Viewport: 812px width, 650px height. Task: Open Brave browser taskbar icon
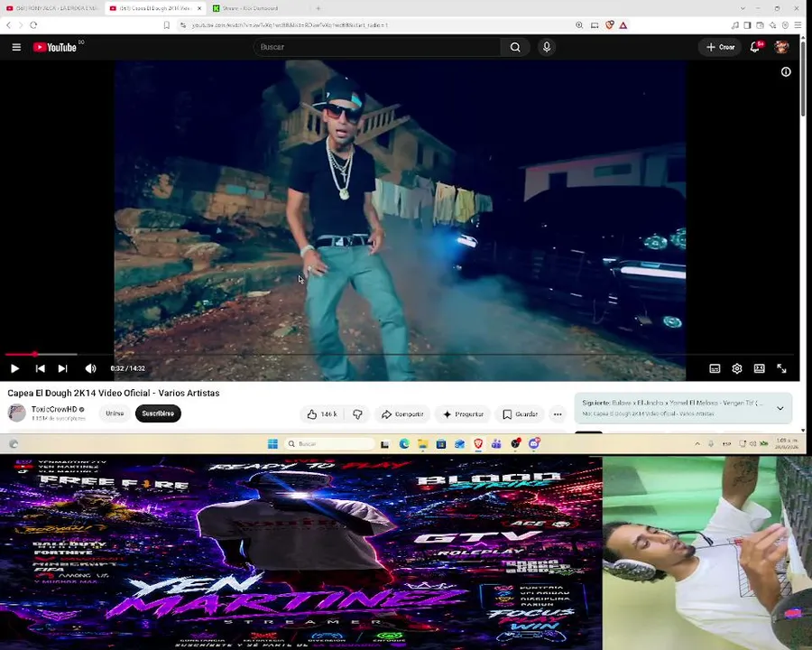478,443
